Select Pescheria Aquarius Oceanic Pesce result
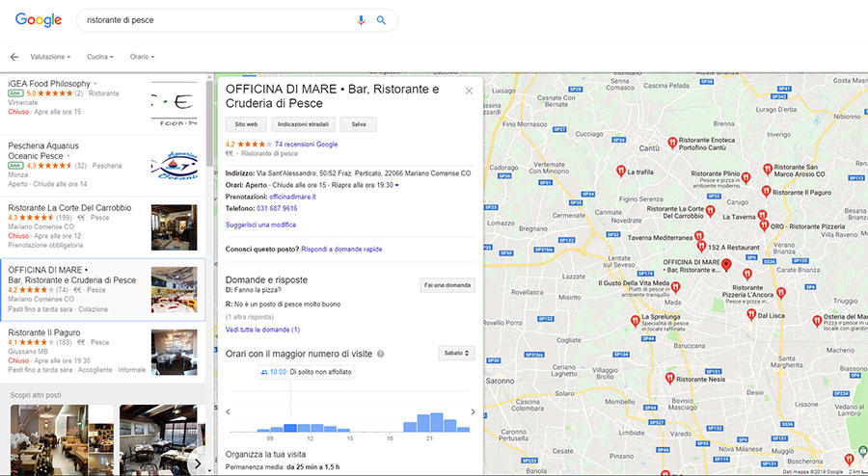 (x=102, y=166)
